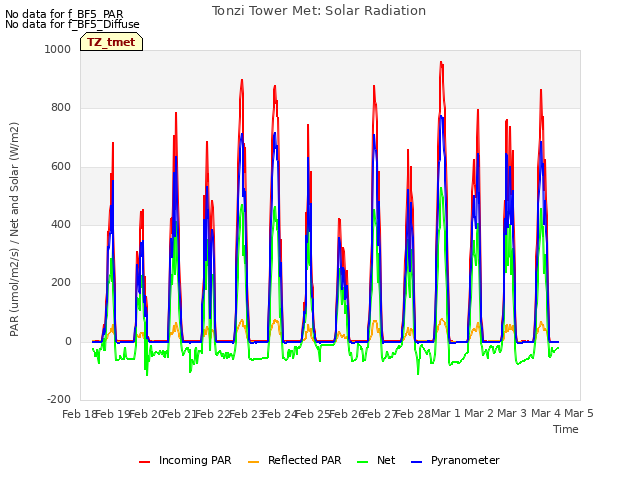Toggle the Incoming PAR legend entry

click(185, 460)
